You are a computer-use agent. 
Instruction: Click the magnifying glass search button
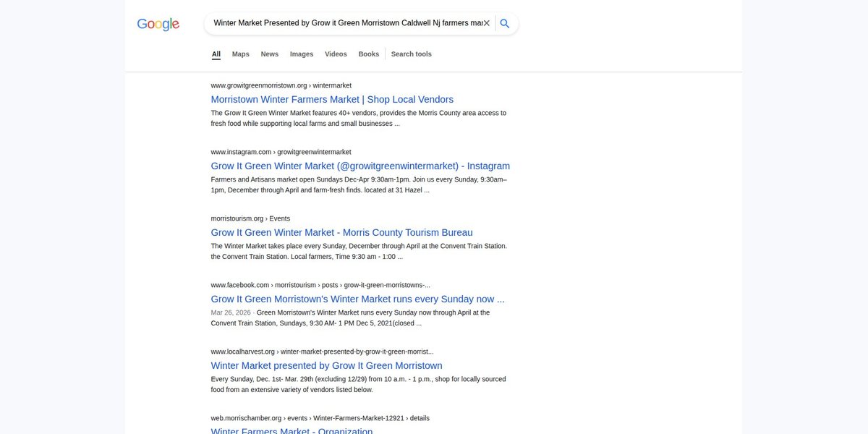505,23
